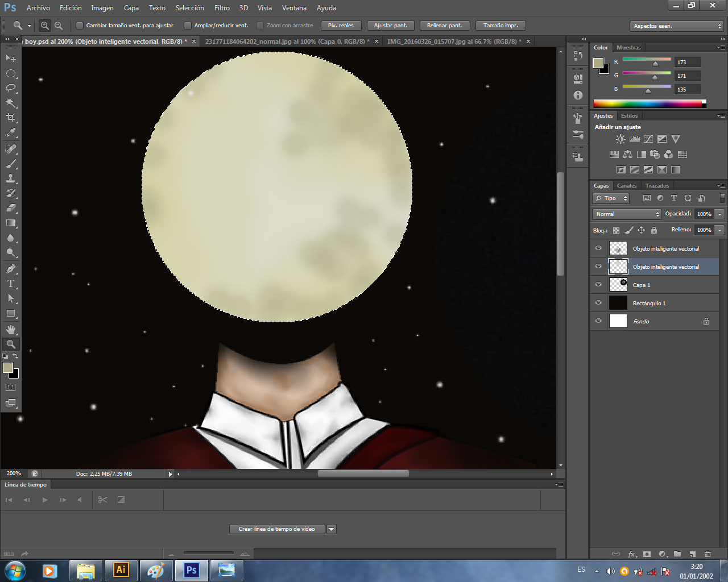This screenshot has width=728, height=582.
Task: Click the Zoom In mode icon
Action: click(x=45, y=26)
